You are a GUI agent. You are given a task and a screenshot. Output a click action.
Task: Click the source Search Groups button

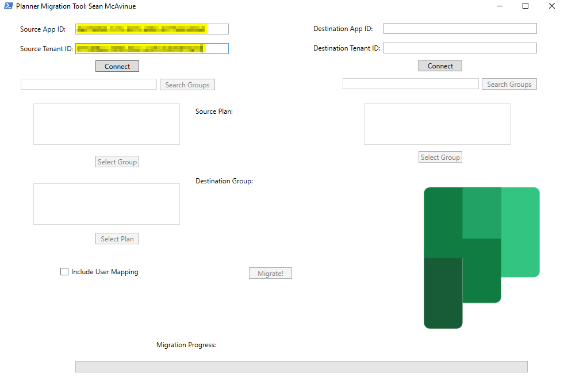(x=187, y=85)
